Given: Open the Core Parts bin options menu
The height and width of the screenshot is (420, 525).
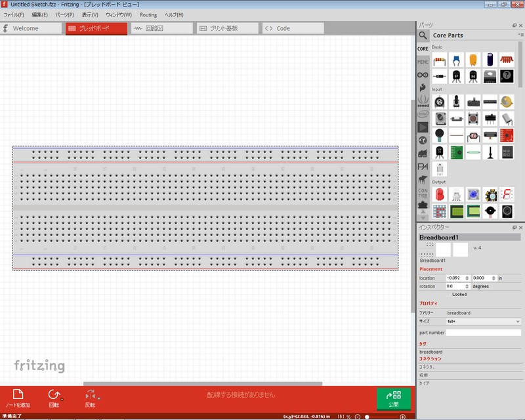Looking at the screenshot, I should click(x=520, y=35).
